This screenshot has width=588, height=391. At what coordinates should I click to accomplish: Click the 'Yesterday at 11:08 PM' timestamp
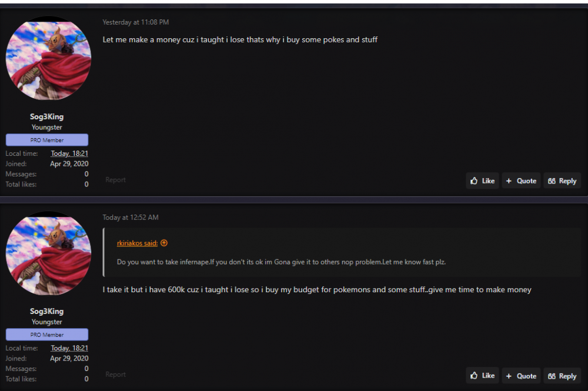[x=135, y=22]
